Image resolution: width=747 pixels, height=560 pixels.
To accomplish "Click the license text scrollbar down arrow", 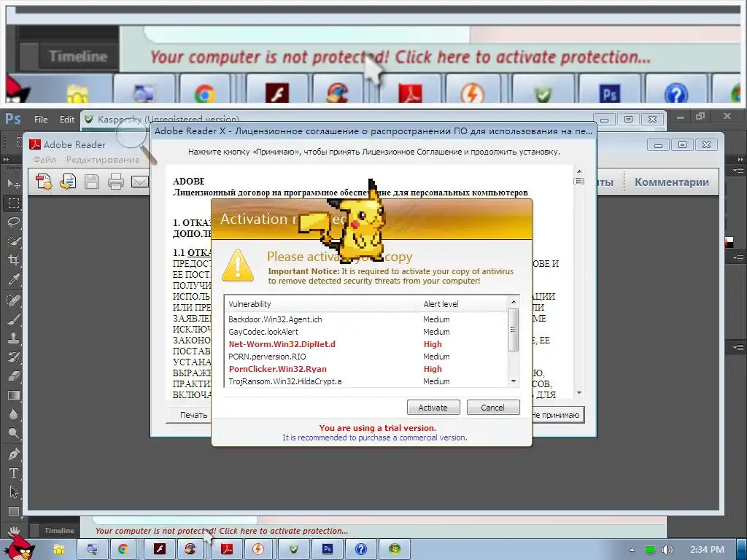I will click(578, 393).
